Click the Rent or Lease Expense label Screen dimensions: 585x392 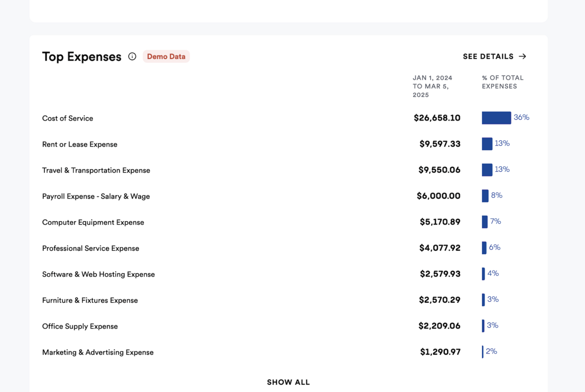tap(80, 144)
